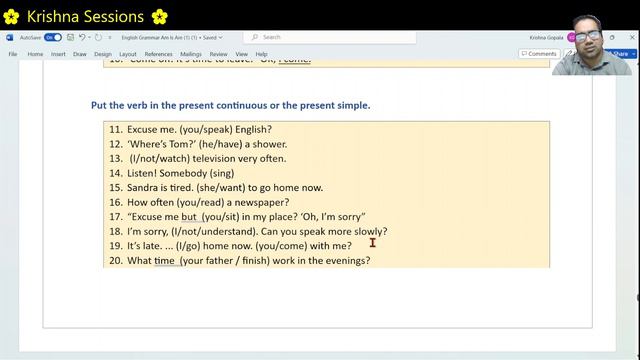
Task: Open the Insert ribbon tab
Action: click(58, 54)
